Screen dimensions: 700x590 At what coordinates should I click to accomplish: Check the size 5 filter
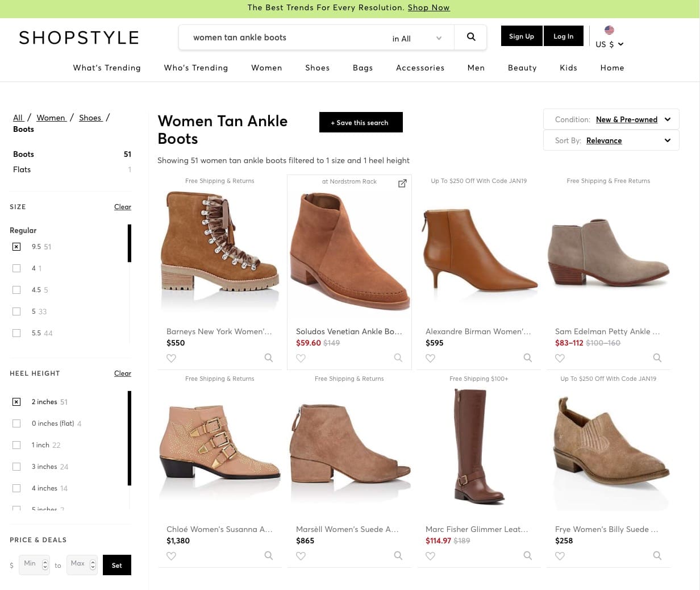(x=16, y=311)
